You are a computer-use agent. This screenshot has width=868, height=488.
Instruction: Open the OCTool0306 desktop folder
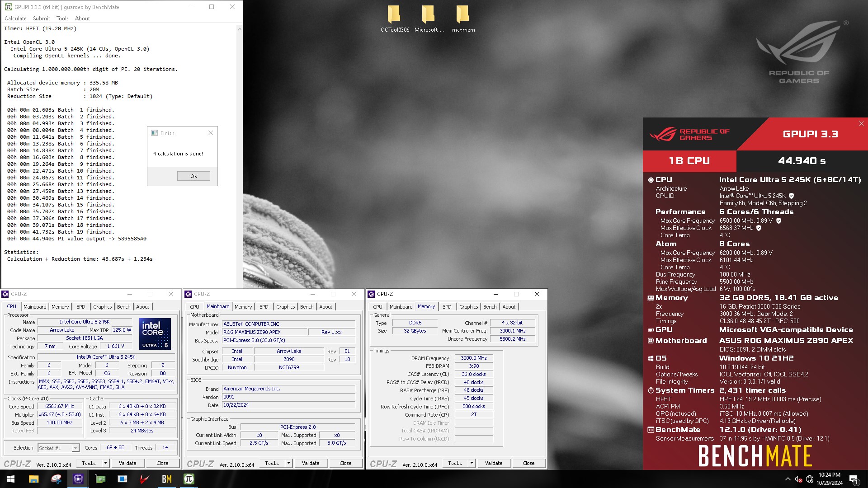point(394,19)
